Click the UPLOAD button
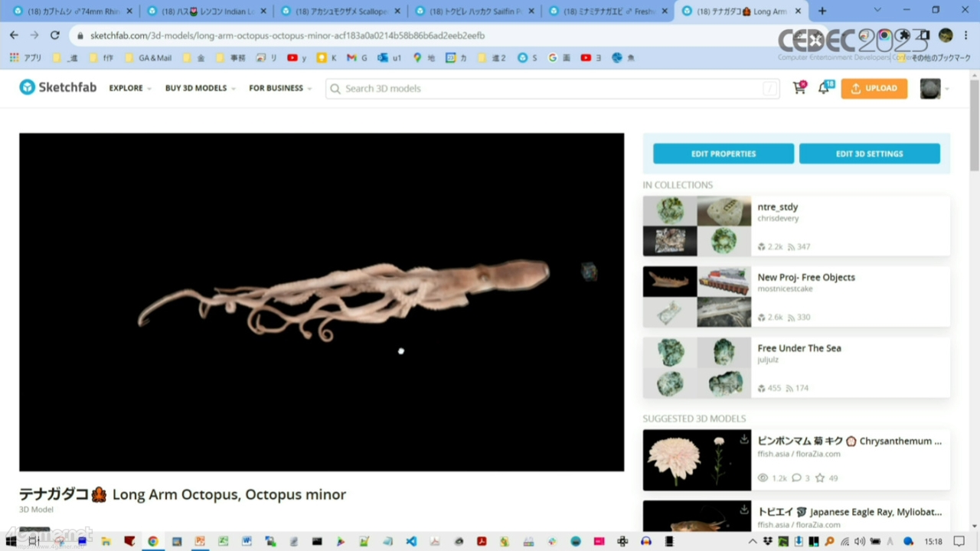The height and width of the screenshot is (551, 980). tap(874, 89)
